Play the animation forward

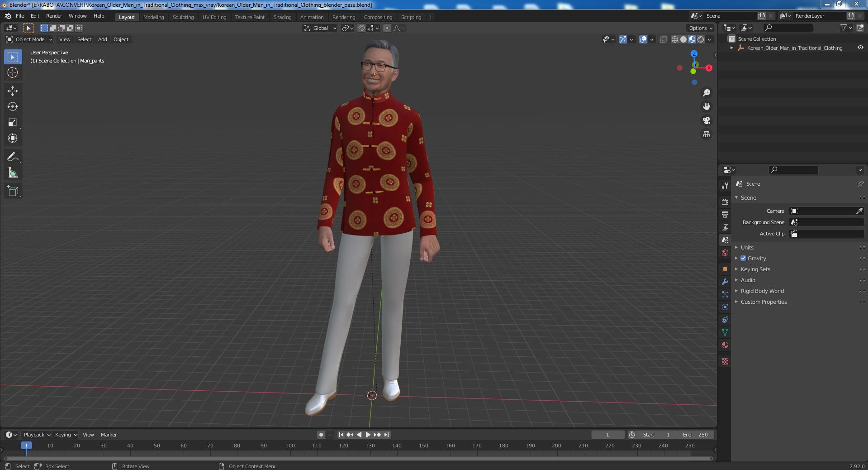tap(368, 435)
